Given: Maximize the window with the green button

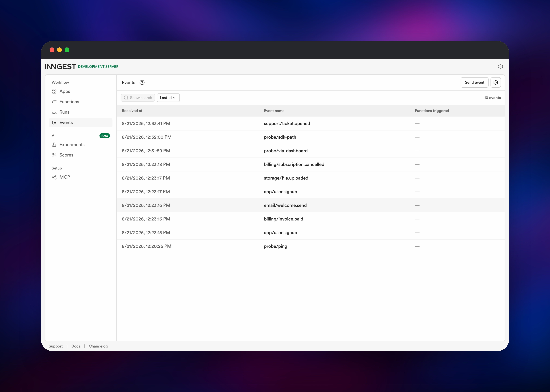Looking at the screenshot, I should point(67,50).
